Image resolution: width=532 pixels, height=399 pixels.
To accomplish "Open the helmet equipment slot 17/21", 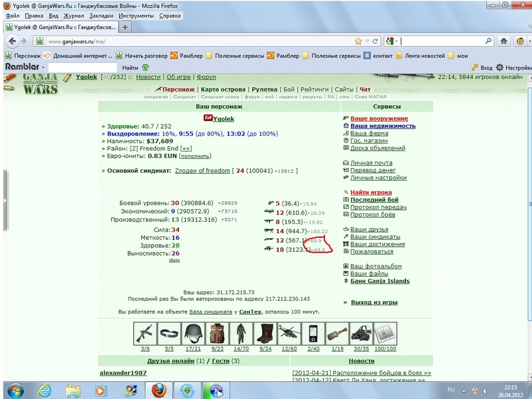I will [x=193, y=333].
